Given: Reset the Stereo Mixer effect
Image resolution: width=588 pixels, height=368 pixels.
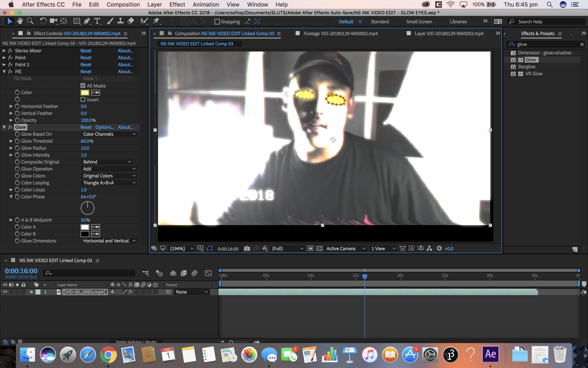Looking at the screenshot, I should pos(86,51).
